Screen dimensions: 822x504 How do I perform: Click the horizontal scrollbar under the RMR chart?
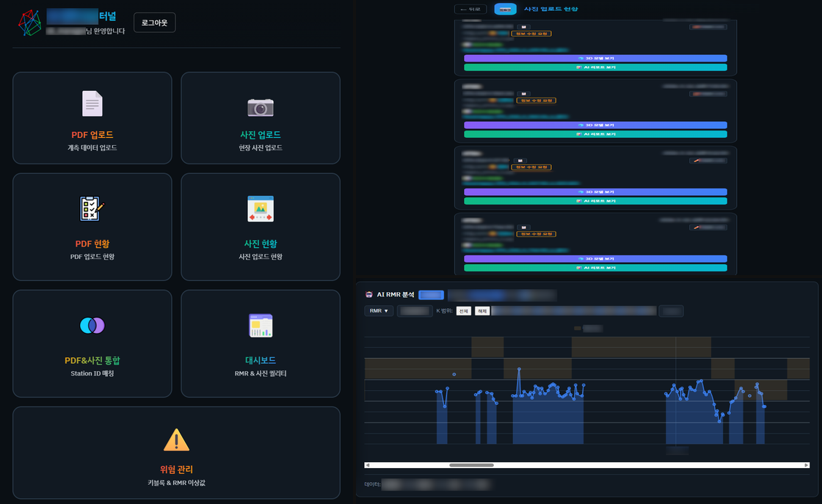[x=470, y=465]
